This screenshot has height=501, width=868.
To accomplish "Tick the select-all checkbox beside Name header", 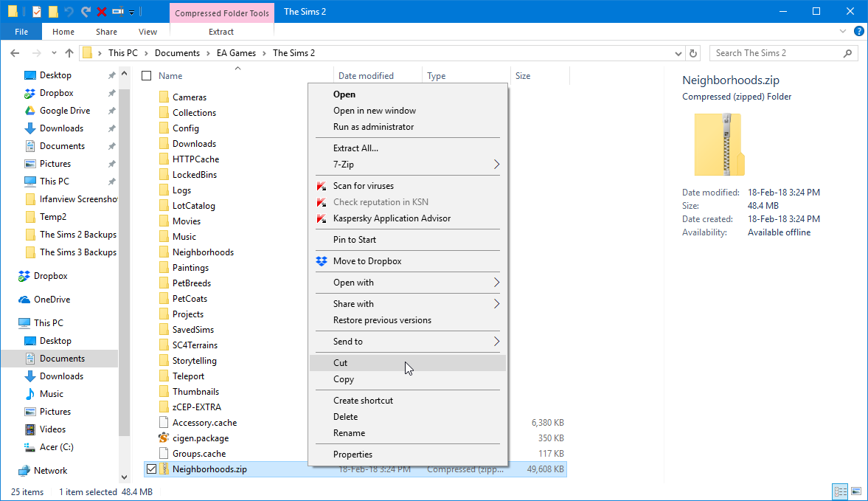I will 147,76.
